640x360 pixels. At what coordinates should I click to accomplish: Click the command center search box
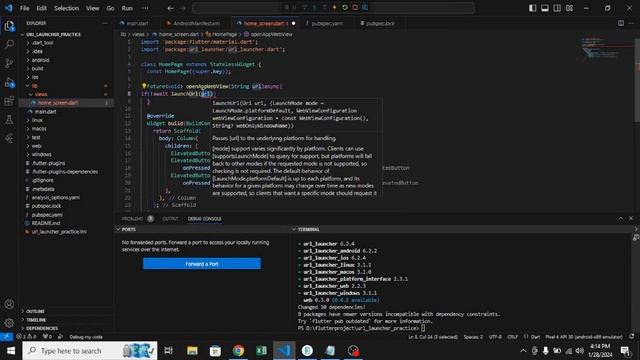333,8
